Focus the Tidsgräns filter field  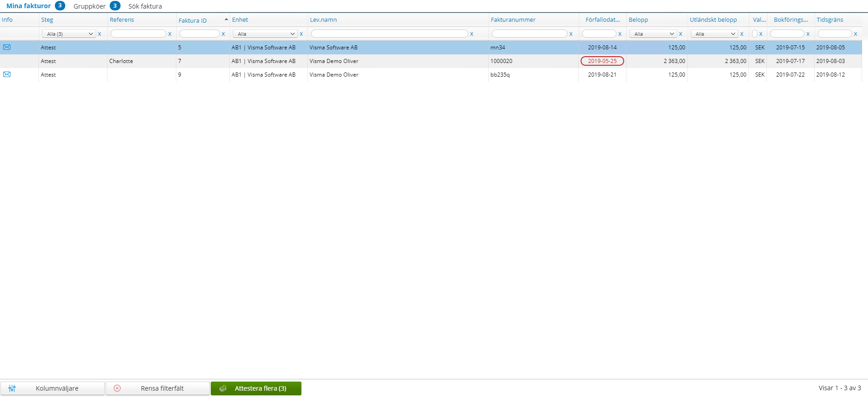[x=835, y=34]
